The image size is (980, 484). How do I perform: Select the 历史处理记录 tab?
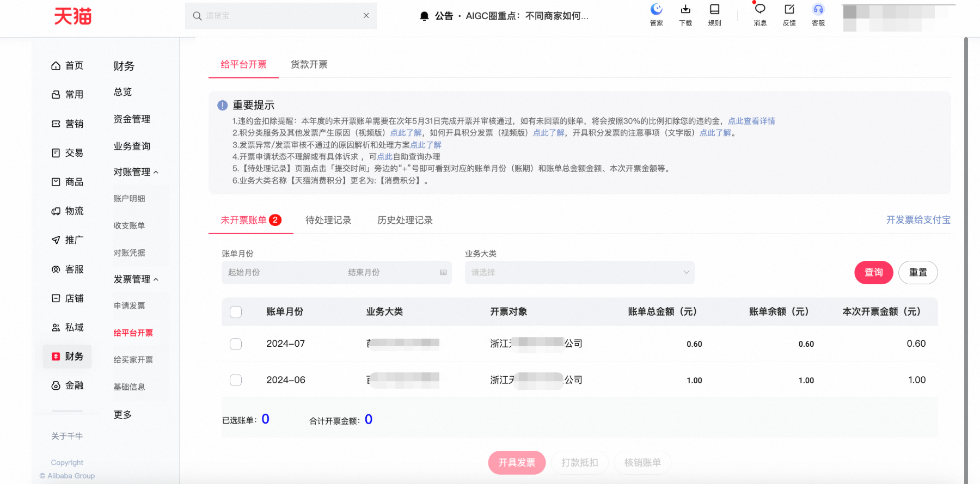[x=405, y=220]
